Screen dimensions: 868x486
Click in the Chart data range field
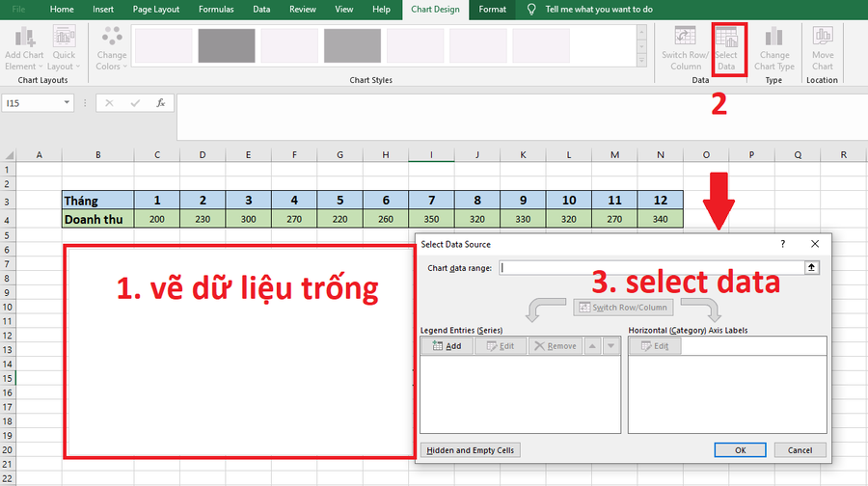click(x=652, y=268)
